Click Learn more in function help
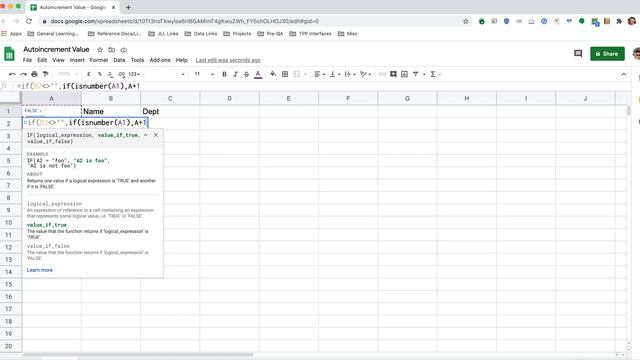The image size is (640, 360). [40, 270]
